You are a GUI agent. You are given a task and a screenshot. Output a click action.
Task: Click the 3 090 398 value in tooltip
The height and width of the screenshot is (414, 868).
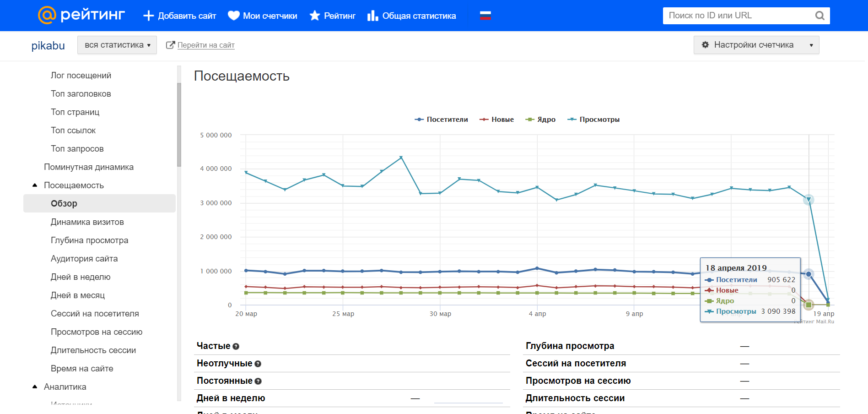tap(778, 311)
